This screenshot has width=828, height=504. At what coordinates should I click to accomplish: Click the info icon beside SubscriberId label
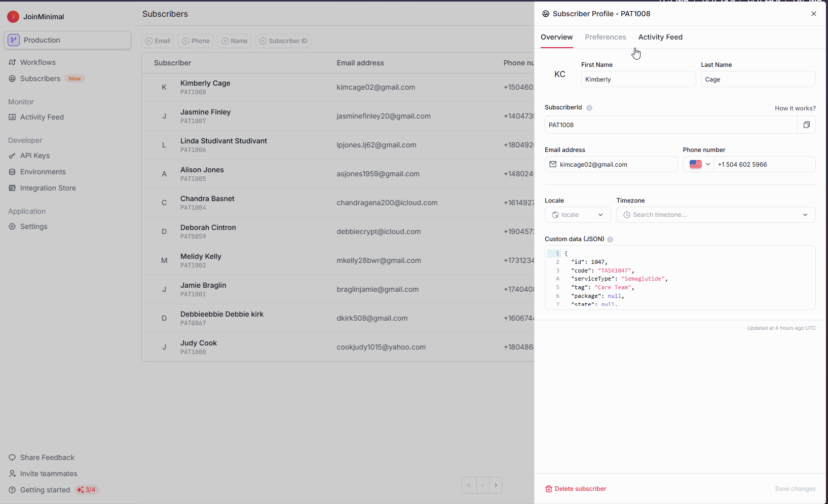589,108
